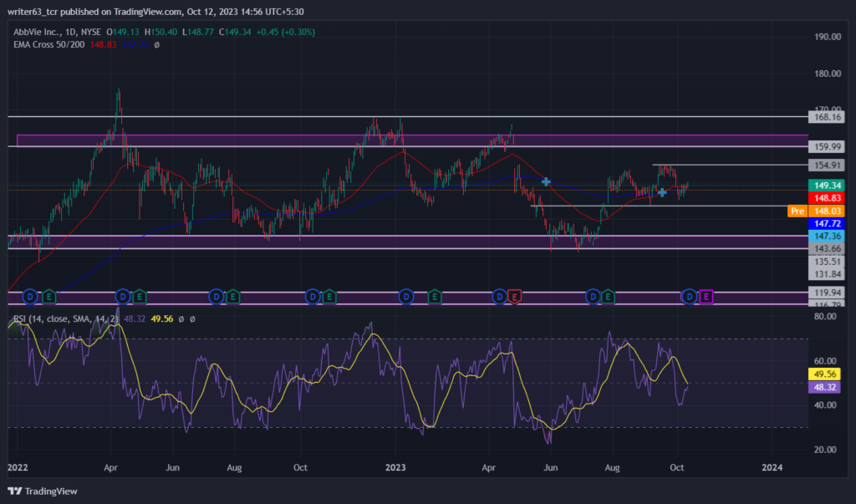Click the light blue 147.36 price label
Viewport: 856px width, 504px height.
pos(827,237)
